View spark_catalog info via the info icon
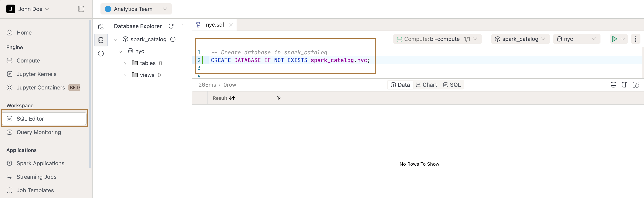This screenshot has height=198, width=644. click(x=173, y=39)
